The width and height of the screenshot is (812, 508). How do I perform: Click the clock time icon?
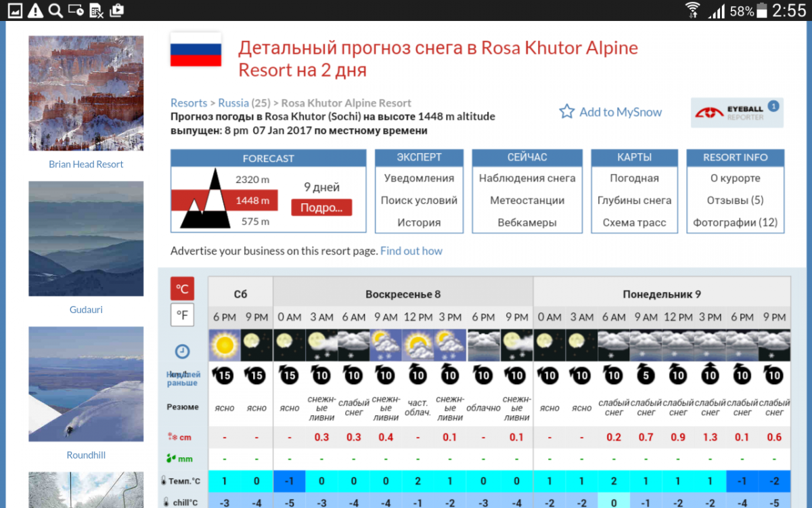pyautogui.click(x=182, y=352)
